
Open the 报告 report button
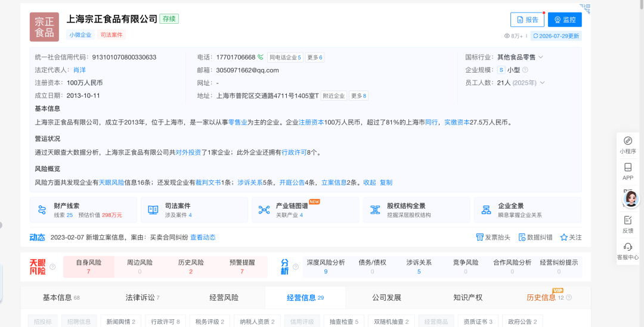527,20
